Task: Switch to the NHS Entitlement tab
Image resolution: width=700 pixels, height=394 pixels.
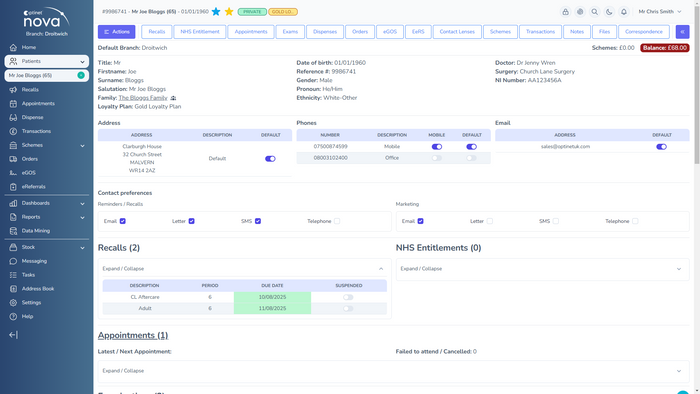Action: [x=200, y=32]
